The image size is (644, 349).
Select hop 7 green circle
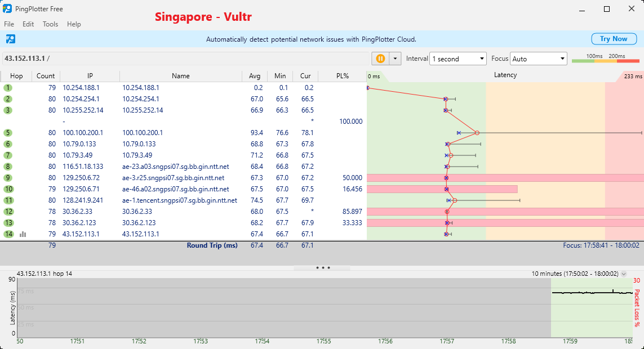click(x=8, y=155)
